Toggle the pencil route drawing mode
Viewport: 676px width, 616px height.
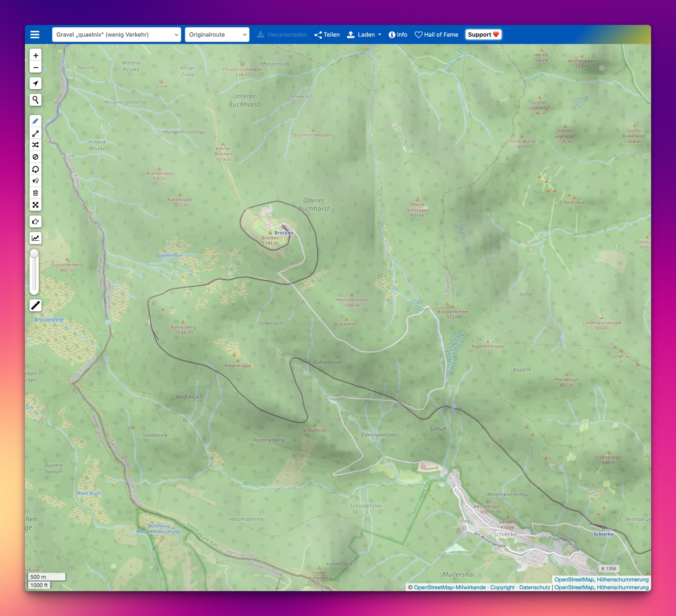(x=36, y=121)
